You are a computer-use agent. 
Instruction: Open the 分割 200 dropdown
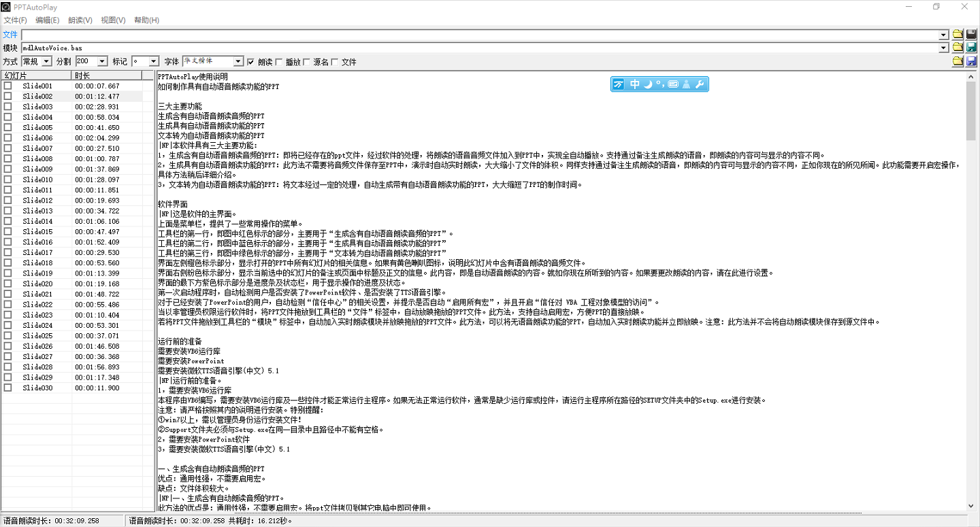tap(102, 61)
